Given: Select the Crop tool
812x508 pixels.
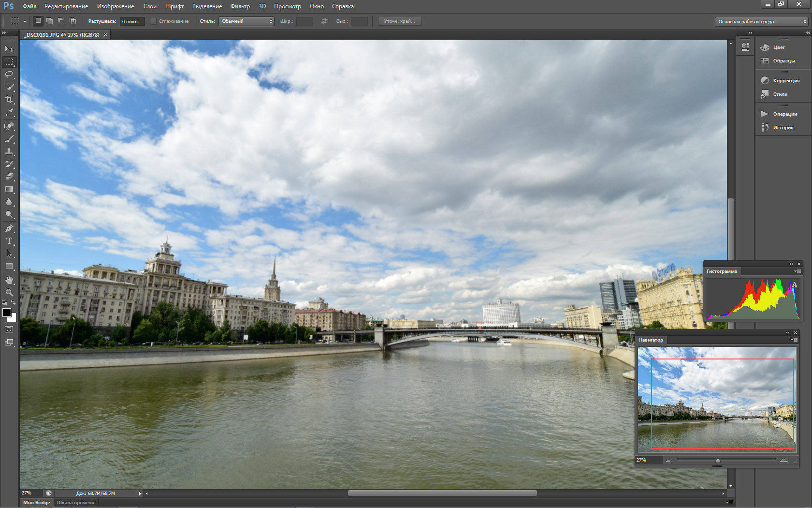Looking at the screenshot, I should 9,100.
